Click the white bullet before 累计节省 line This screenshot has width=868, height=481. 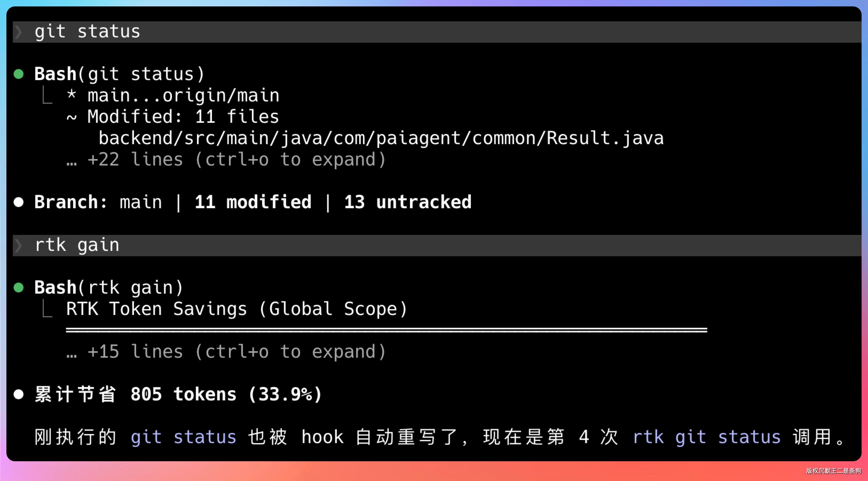click(x=18, y=394)
